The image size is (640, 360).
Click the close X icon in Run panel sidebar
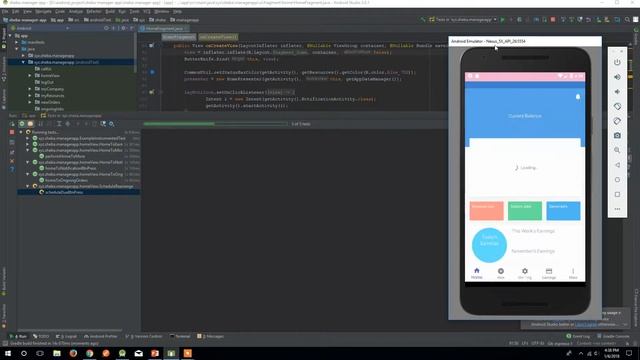12,161
